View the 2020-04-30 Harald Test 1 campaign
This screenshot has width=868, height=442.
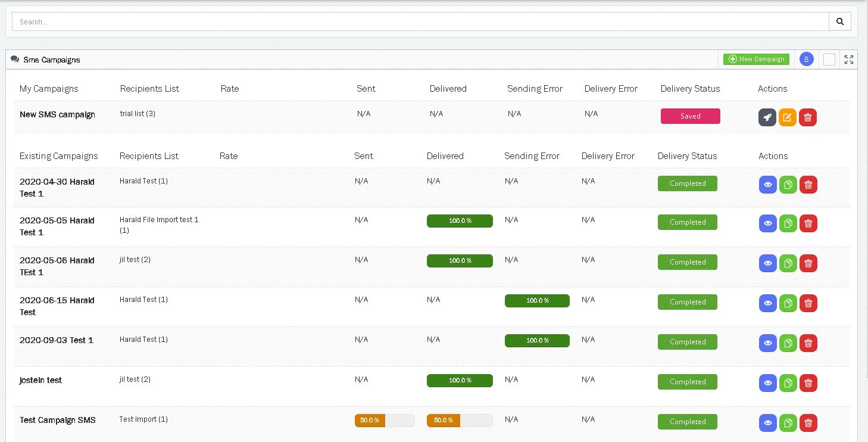768,185
